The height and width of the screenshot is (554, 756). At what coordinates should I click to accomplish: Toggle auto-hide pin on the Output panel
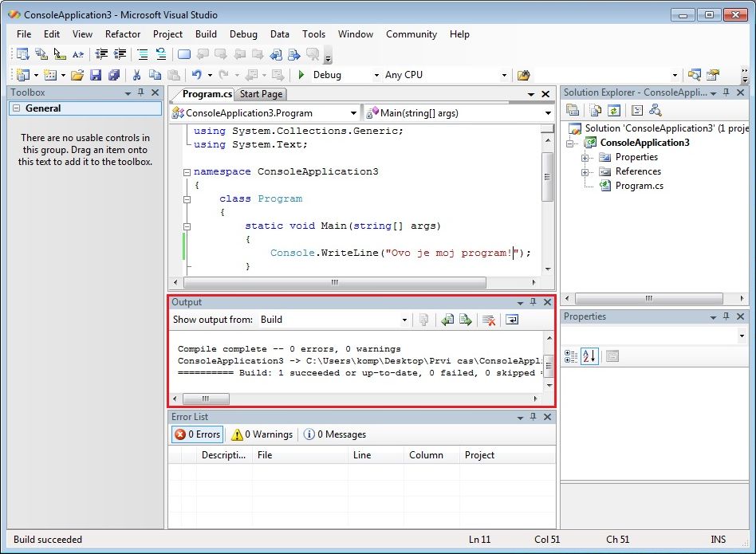tap(534, 302)
